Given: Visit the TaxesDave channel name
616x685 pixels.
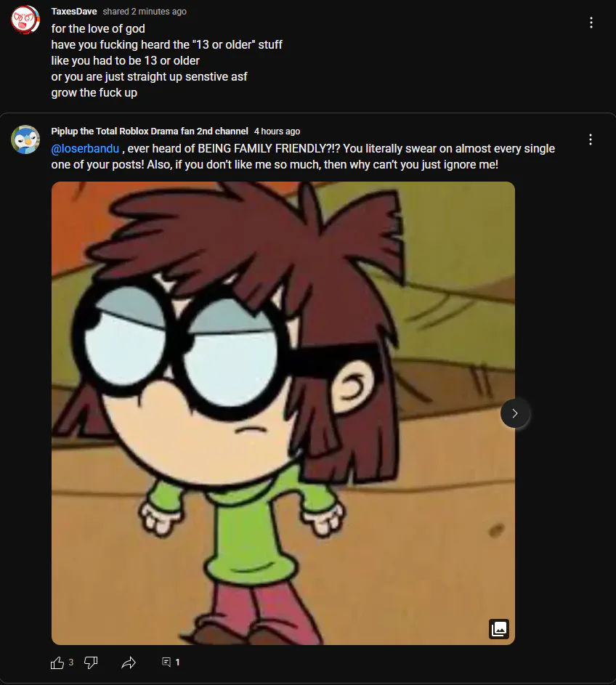Looking at the screenshot, I should click(74, 12).
